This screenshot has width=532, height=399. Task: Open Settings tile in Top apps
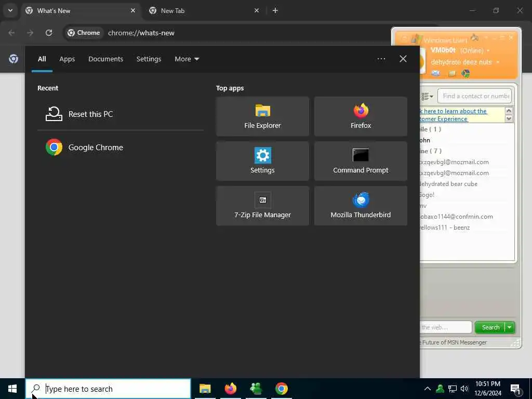coord(262,161)
